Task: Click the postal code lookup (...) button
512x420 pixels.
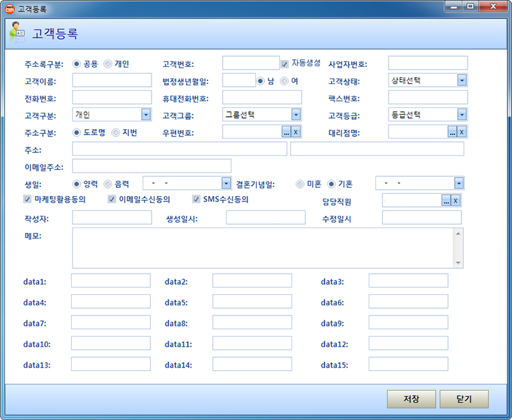Action: 287,132
